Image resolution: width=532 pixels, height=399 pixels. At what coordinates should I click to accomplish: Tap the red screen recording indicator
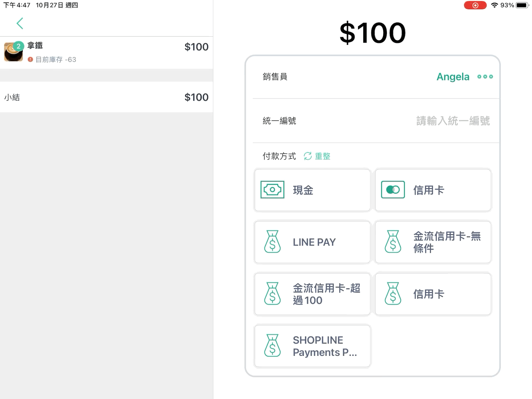475,5
